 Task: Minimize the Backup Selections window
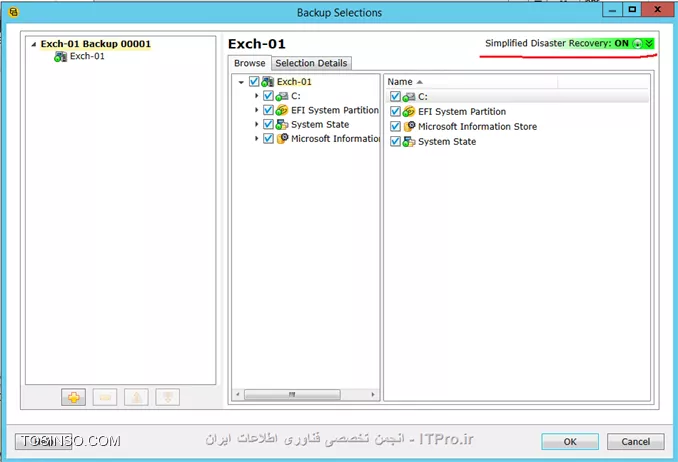coord(612,9)
